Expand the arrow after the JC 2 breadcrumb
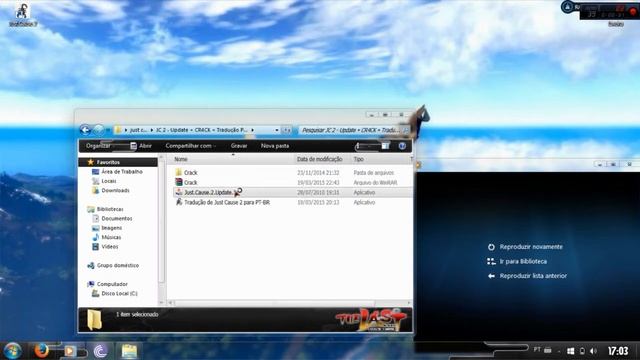Screen dimensions: 640x360 click(253, 130)
